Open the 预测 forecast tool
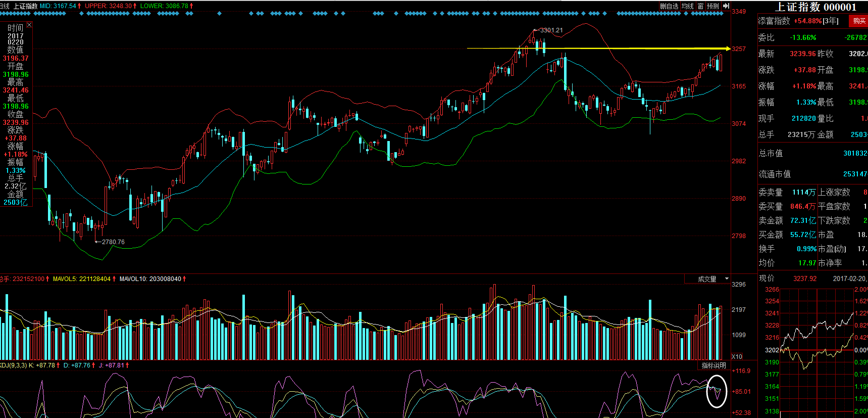Image resolution: width=868 pixels, height=418 pixels. tap(712, 6)
